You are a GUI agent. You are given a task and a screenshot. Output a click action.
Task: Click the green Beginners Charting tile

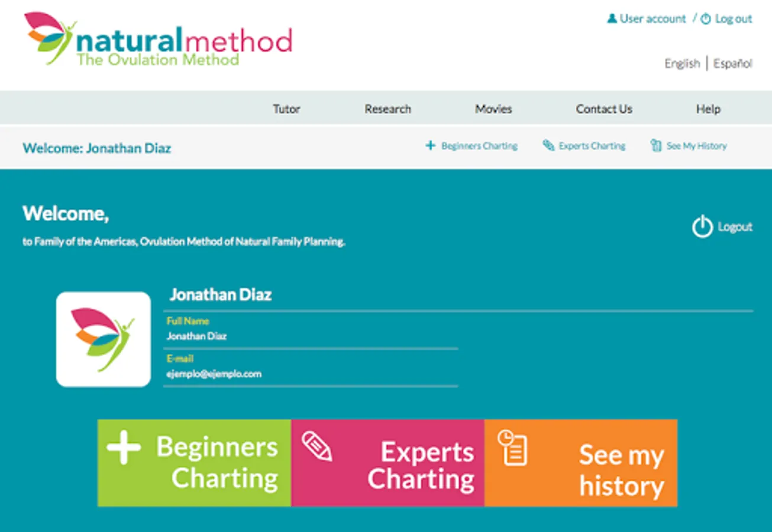(x=194, y=463)
